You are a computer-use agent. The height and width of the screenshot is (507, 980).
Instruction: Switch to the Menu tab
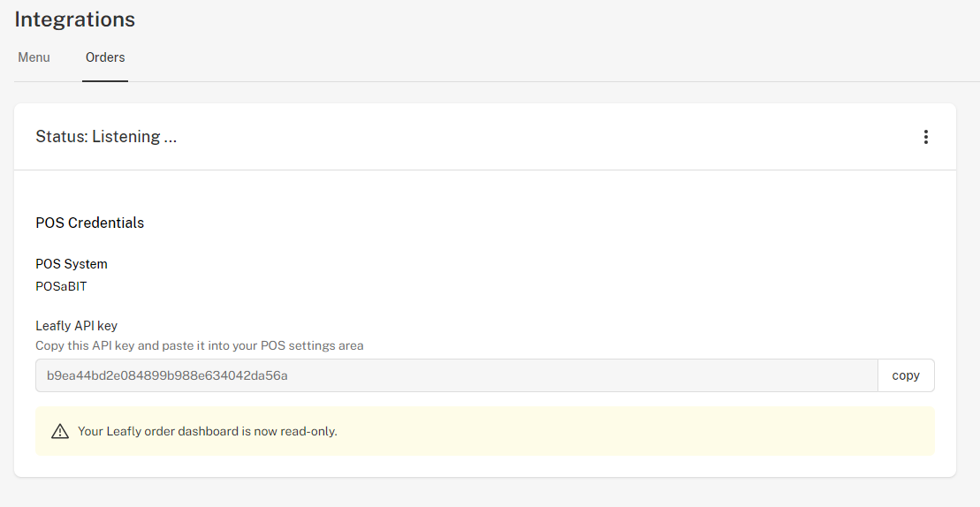[x=34, y=57]
